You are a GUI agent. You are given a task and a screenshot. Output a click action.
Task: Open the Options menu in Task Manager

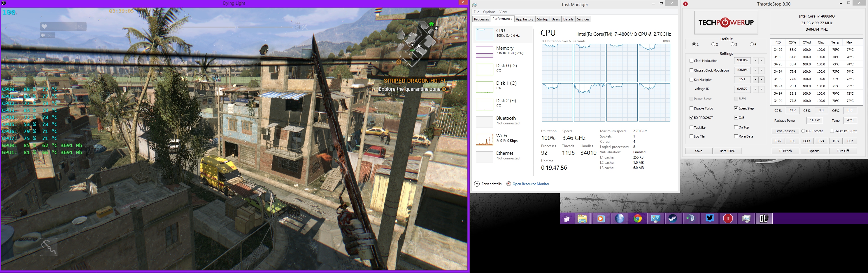point(489,12)
